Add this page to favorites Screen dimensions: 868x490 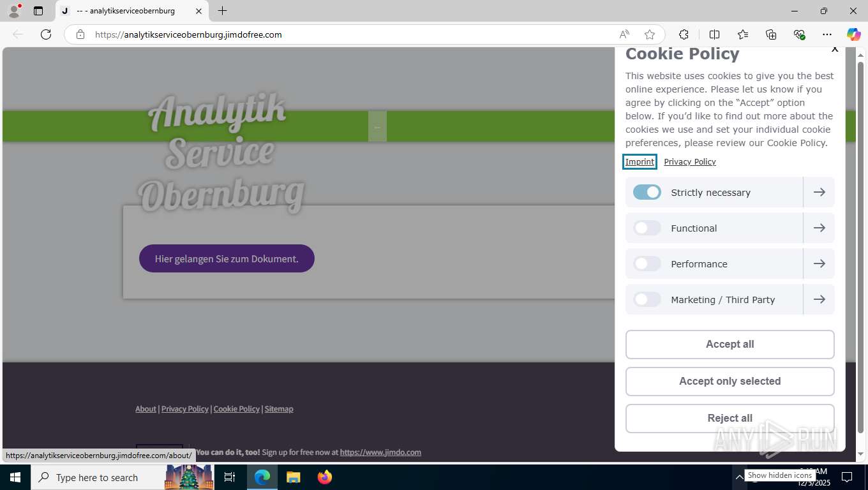tap(650, 34)
